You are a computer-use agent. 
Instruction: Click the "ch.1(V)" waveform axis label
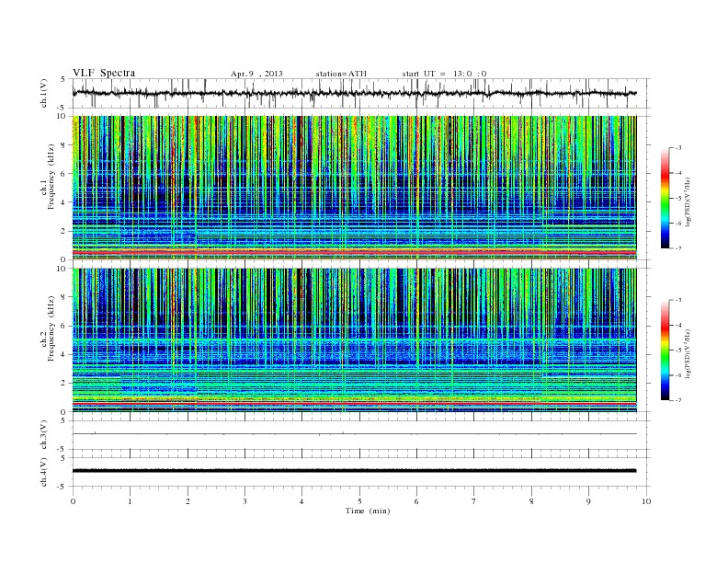pyautogui.click(x=44, y=93)
